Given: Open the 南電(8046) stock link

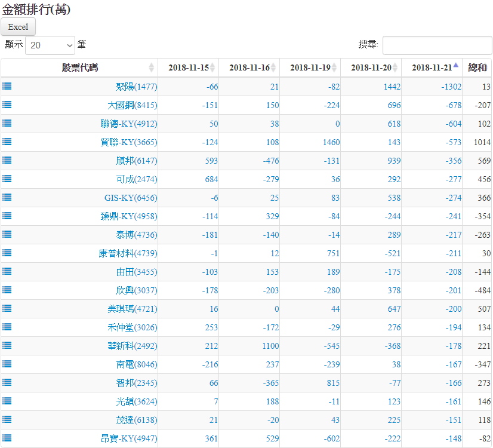Looking at the screenshot, I should click(137, 364).
